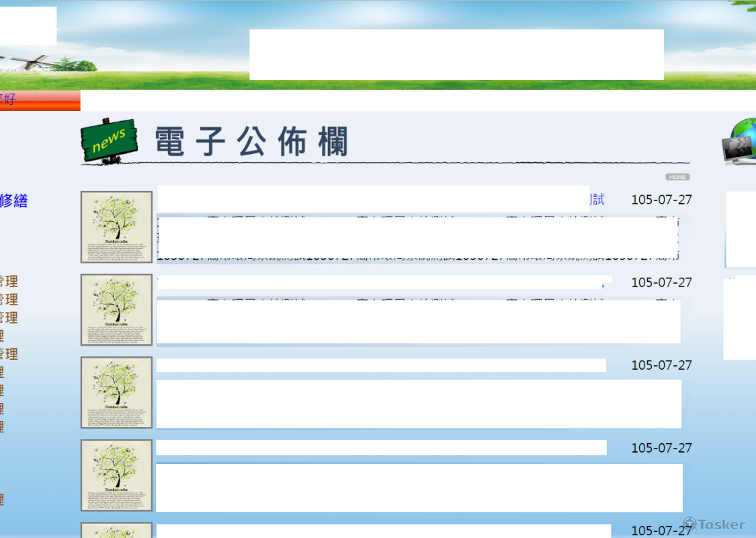Screen dimensions: 756x538
Task: Click the green news signboard icon
Action: tap(109, 139)
